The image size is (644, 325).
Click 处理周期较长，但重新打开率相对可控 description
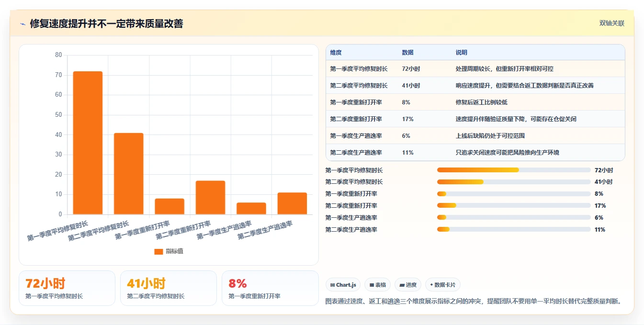point(505,69)
